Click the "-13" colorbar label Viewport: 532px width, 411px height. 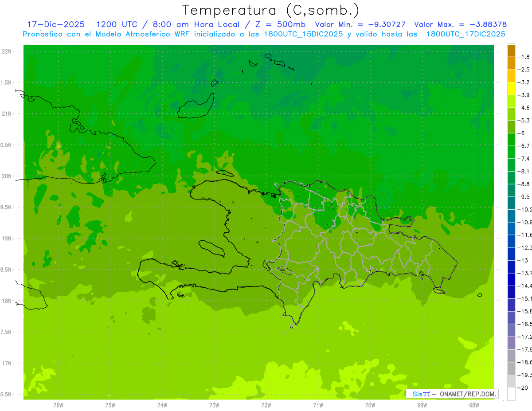pos(523,260)
